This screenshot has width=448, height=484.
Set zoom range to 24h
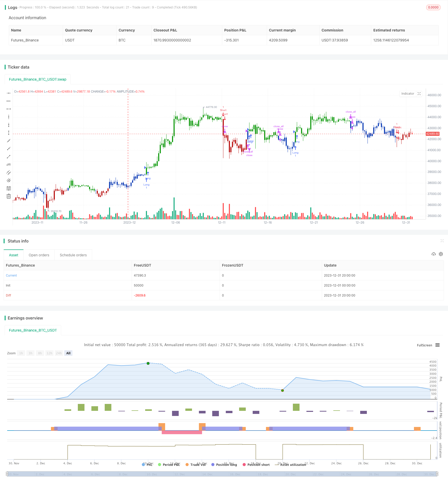tap(59, 353)
